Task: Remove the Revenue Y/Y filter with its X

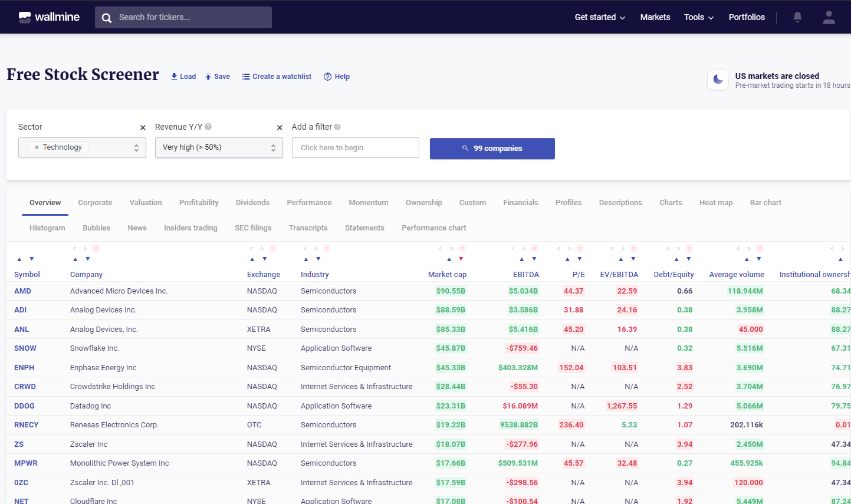Action: [x=280, y=127]
